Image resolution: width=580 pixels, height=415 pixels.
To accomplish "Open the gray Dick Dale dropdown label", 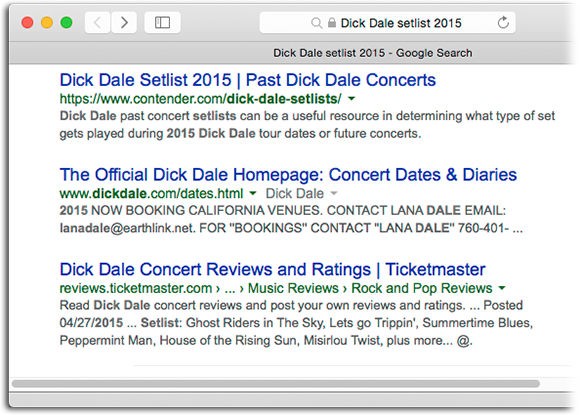I will point(301,193).
